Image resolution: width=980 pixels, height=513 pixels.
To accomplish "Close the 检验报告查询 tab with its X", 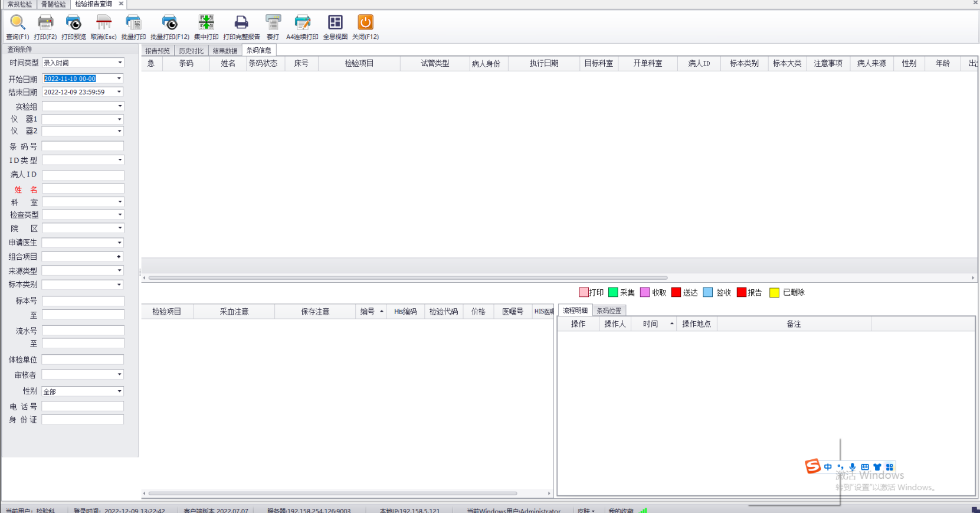I will tap(121, 4).
